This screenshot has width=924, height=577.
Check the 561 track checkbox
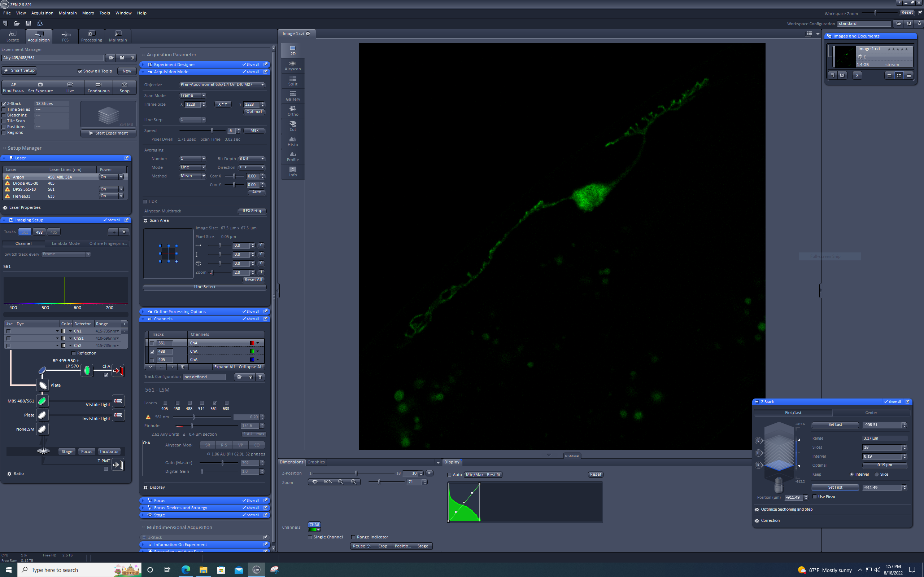click(x=152, y=343)
